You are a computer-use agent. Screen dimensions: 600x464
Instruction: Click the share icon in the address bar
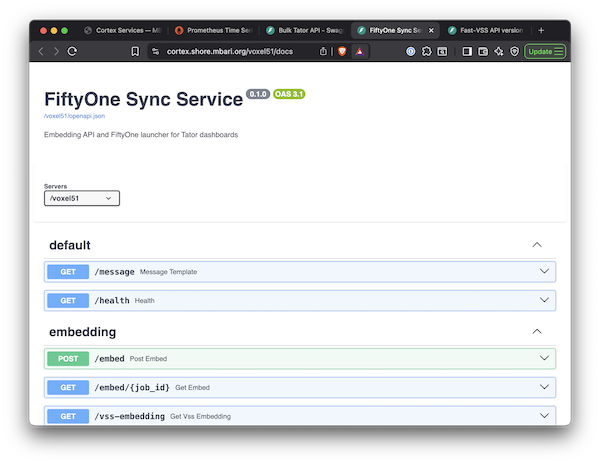coord(323,51)
